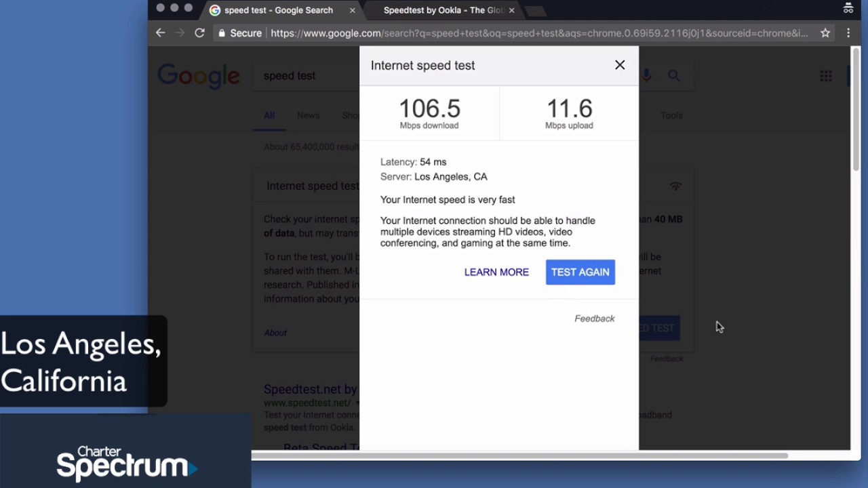This screenshot has height=488, width=868.
Task: Reload the page with the refresh icon
Action: (199, 33)
